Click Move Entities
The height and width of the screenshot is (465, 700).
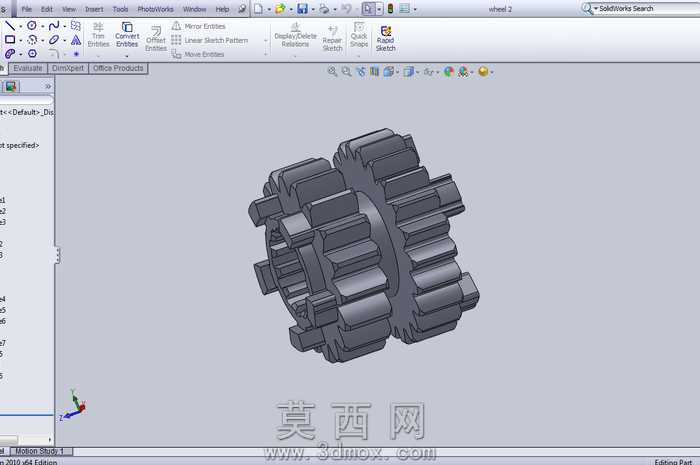point(198,54)
